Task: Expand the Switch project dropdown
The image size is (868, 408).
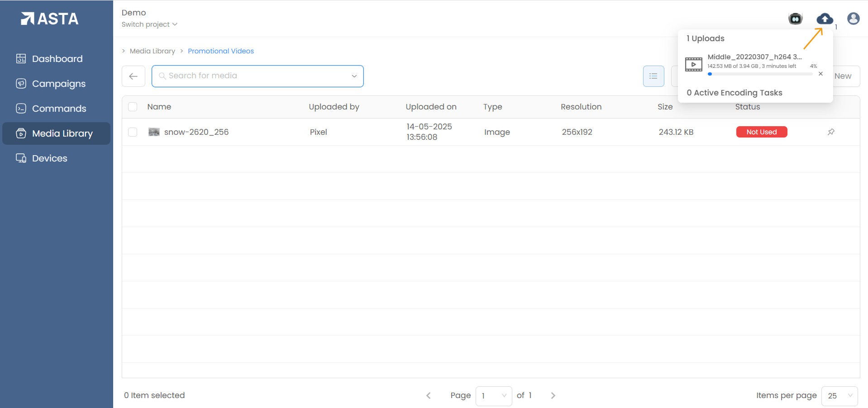Action: [x=149, y=24]
